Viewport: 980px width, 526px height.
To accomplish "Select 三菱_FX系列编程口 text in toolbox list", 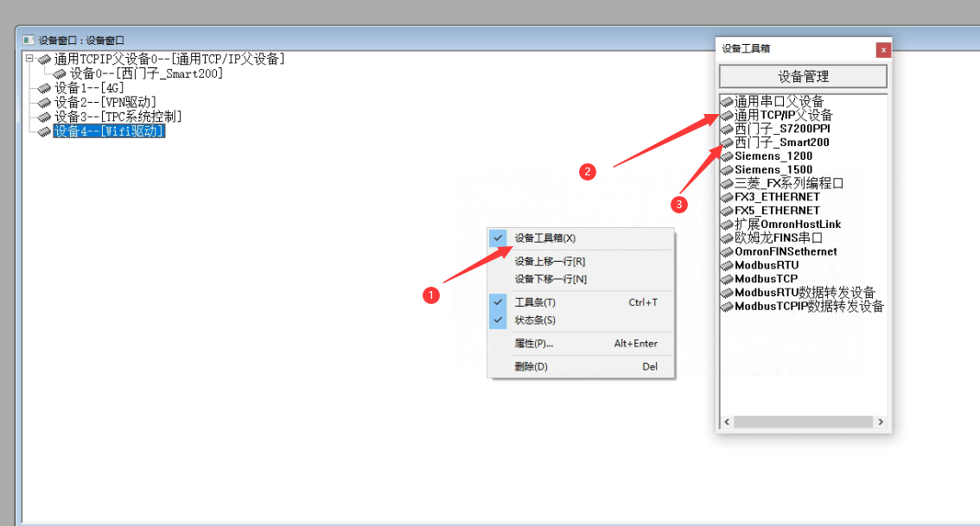I will coord(789,184).
